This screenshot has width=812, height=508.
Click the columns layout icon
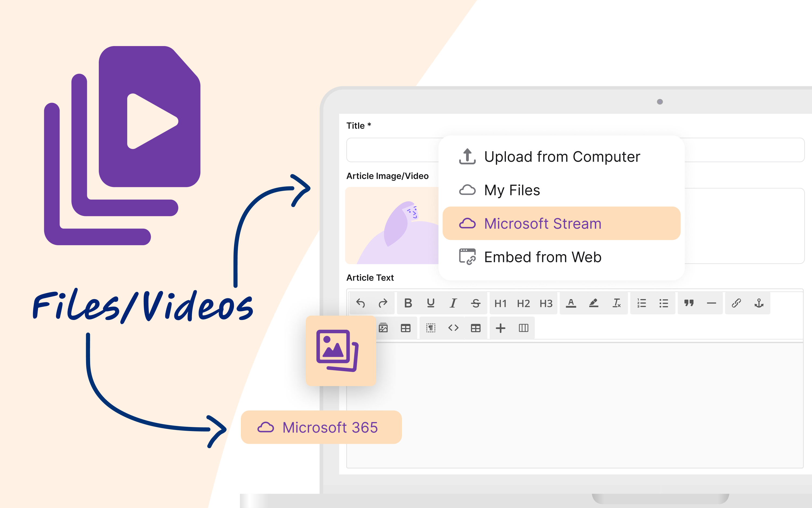(x=523, y=328)
